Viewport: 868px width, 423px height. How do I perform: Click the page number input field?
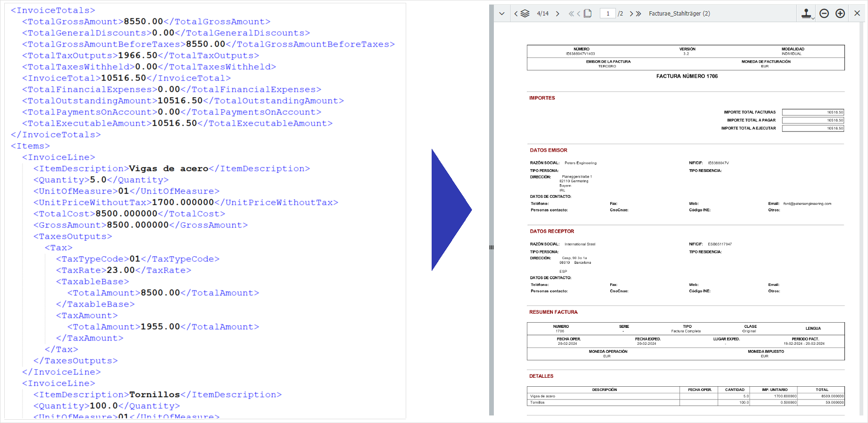coord(607,14)
